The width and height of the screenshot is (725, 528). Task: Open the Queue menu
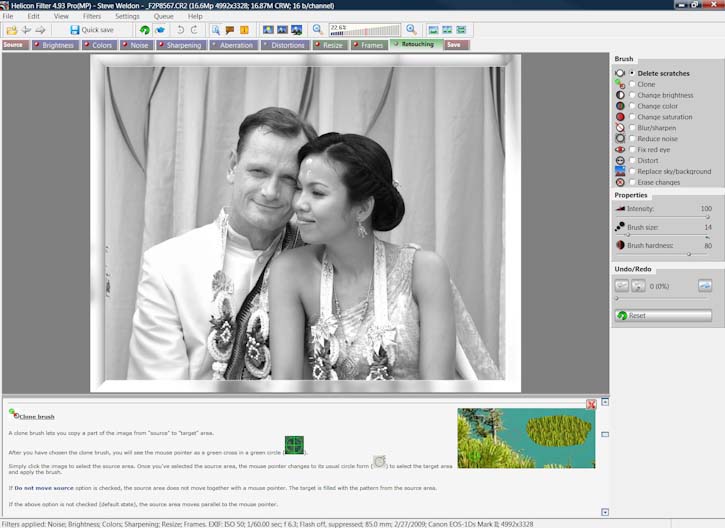point(163,16)
